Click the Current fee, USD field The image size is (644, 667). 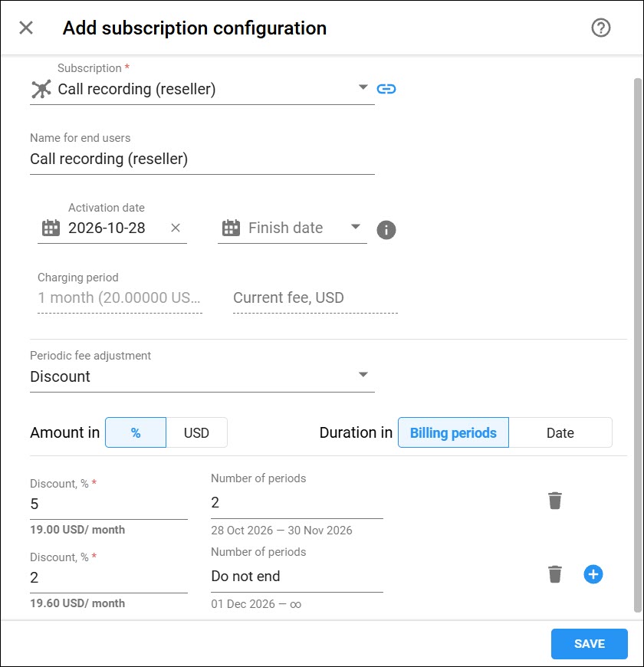[x=315, y=297]
